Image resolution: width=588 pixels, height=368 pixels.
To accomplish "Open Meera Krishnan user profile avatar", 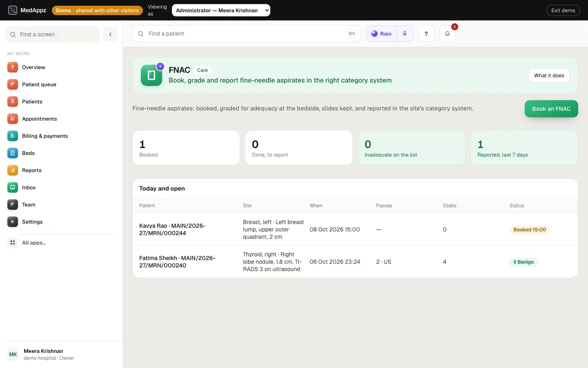I will (x=13, y=355).
